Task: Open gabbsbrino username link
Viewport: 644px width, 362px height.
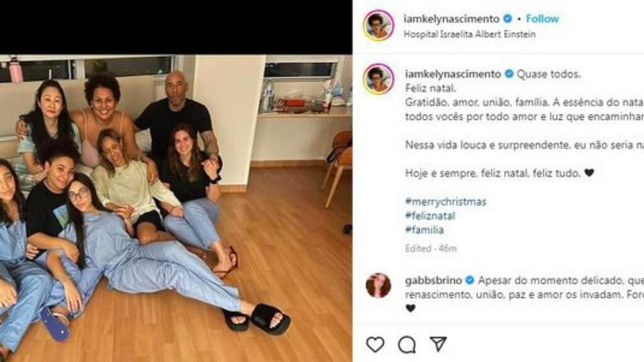Action: (x=433, y=280)
